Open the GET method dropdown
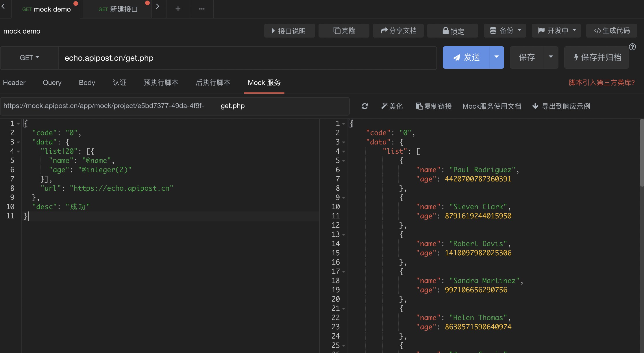 click(29, 58)
